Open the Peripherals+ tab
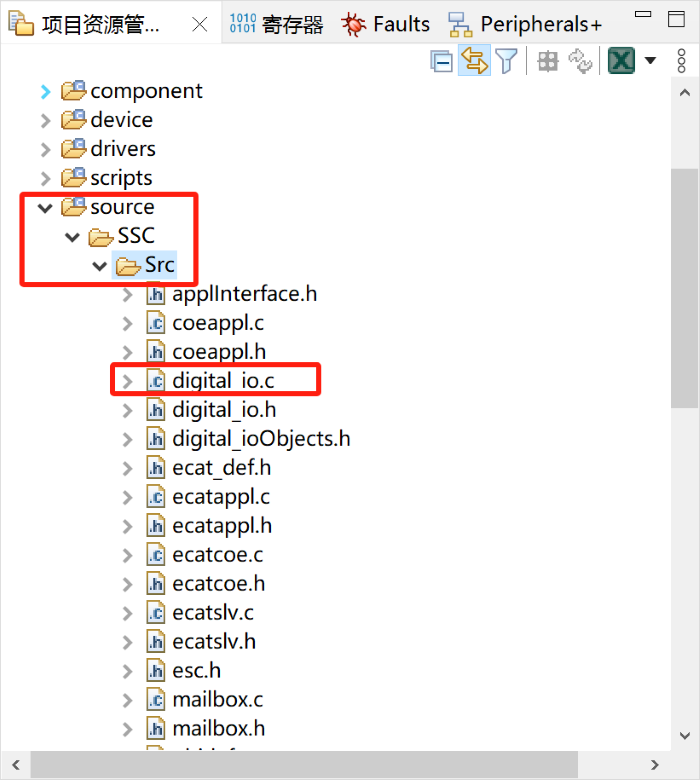Screen dimensions: 700x780 [525, 25]
